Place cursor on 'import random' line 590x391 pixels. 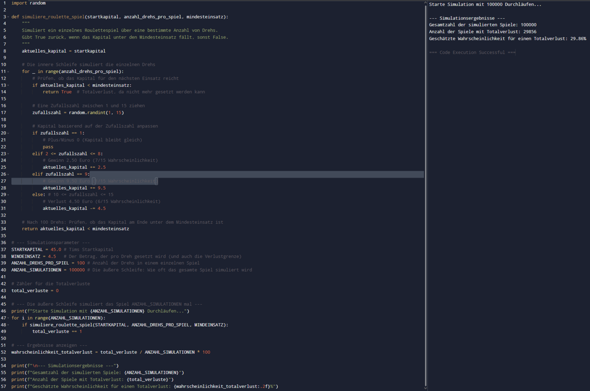point(29,3)
